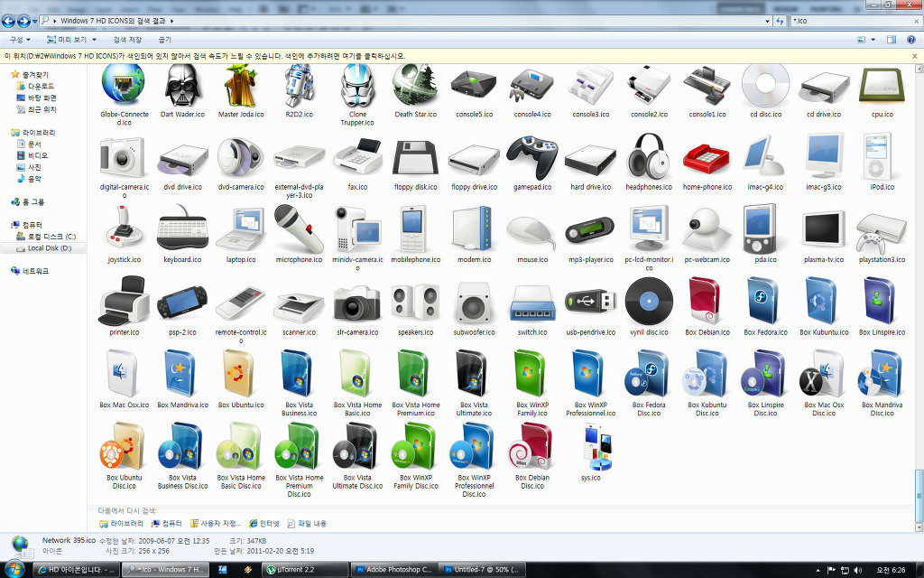924x578 pixels.
Task: Click the R2D2.ico file
Action: [x=300, y=86]
